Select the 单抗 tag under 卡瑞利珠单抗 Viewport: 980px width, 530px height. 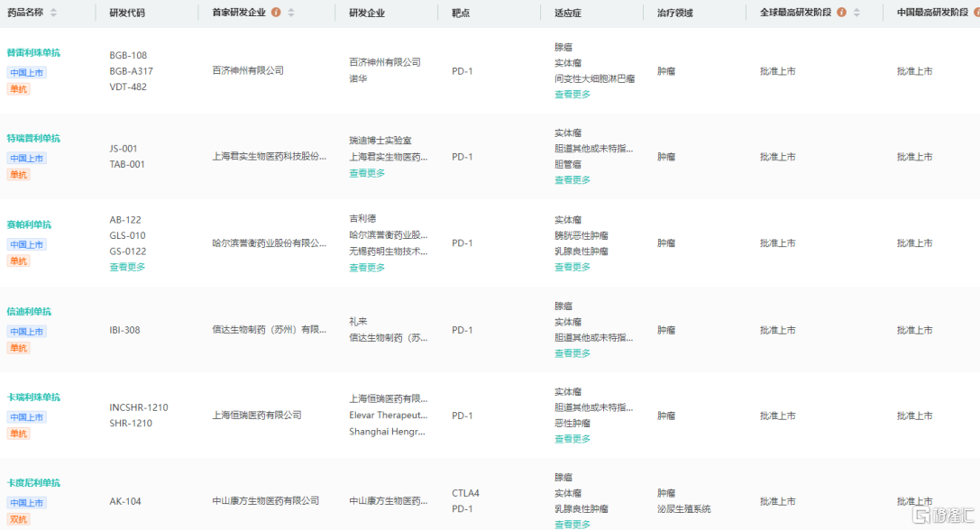pyautogui.click(x=19, y=434)
